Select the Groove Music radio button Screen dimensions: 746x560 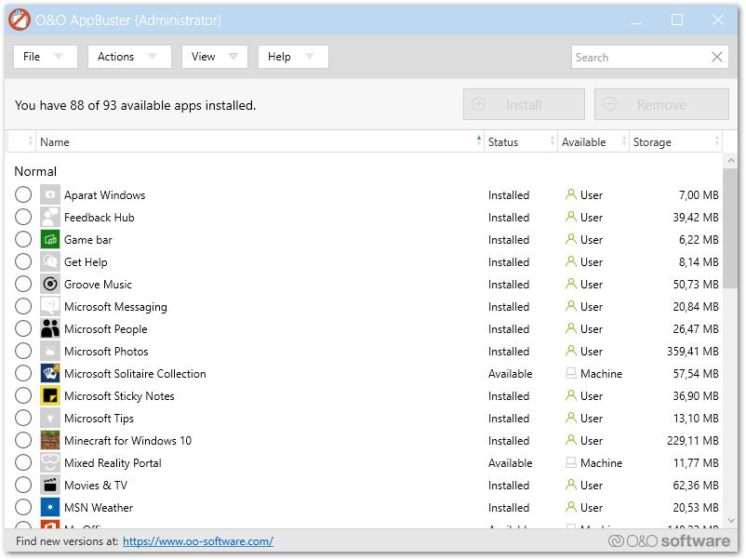click(x=23, y=284)
